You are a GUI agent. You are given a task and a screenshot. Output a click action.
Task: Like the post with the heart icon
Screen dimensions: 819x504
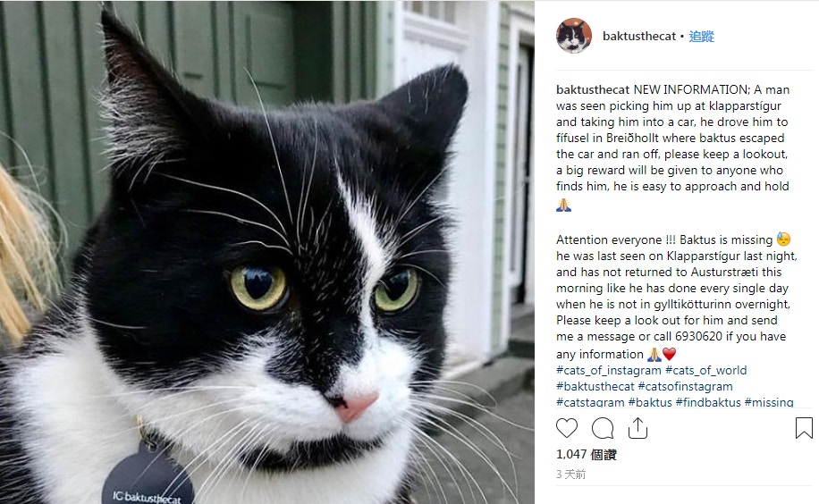(567, 428)
